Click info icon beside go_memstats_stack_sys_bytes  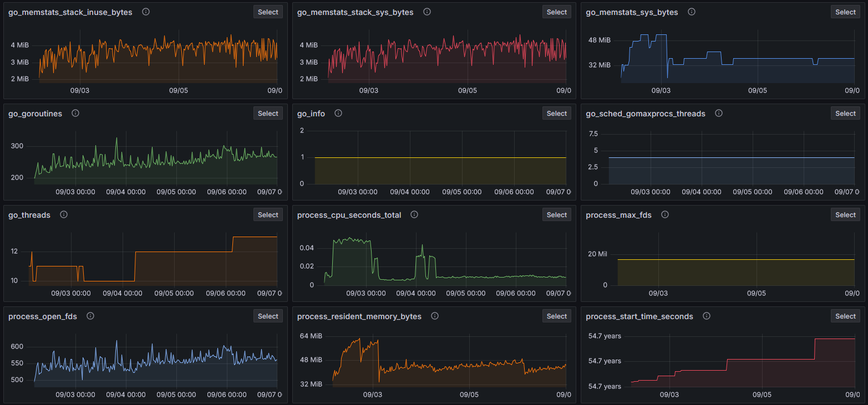(x=427, y=12)
